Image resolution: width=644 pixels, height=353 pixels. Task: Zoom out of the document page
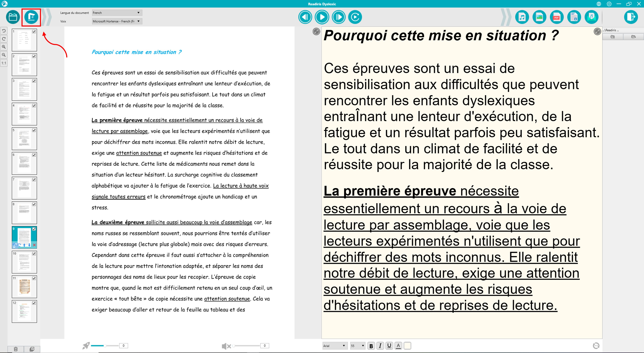click(4, 55)
